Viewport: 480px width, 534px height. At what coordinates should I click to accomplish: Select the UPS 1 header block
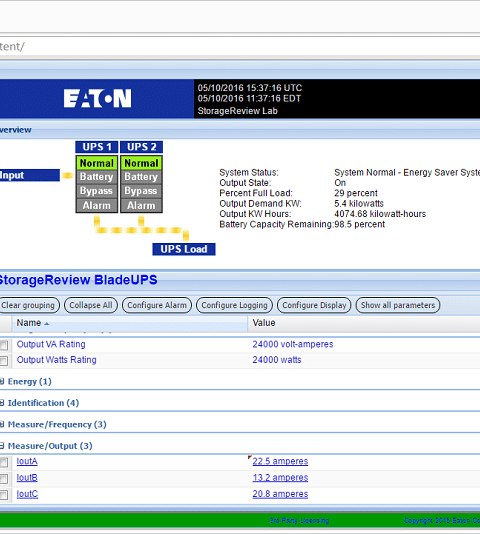97,147
